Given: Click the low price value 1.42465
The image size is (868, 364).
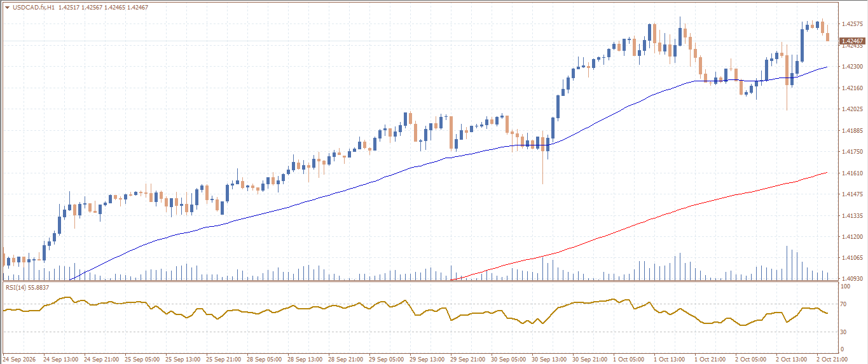Looking at the screenshot, I should [114, 8].
